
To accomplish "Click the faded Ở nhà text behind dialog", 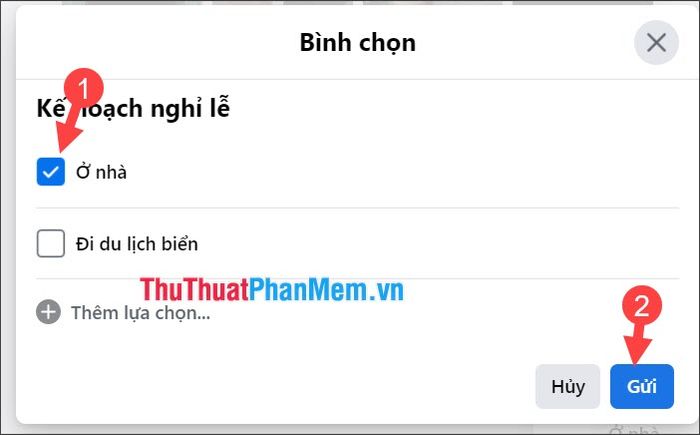I will coord(633,431).
